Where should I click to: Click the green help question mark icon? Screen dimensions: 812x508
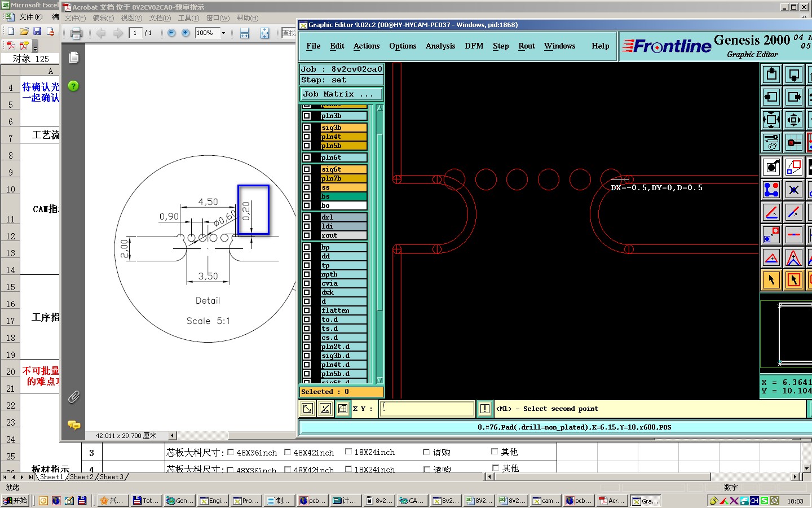[x=73, y=86]
